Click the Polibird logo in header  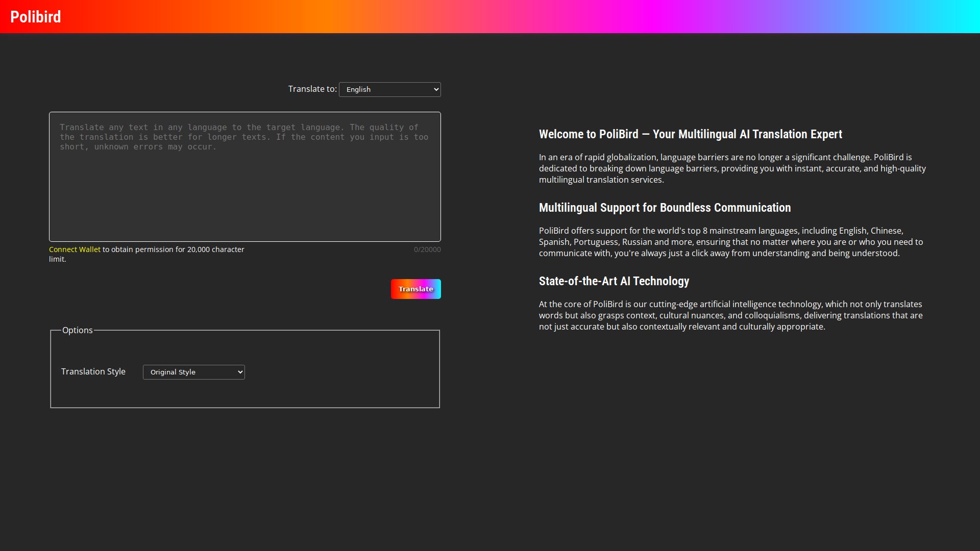[35, 17]
